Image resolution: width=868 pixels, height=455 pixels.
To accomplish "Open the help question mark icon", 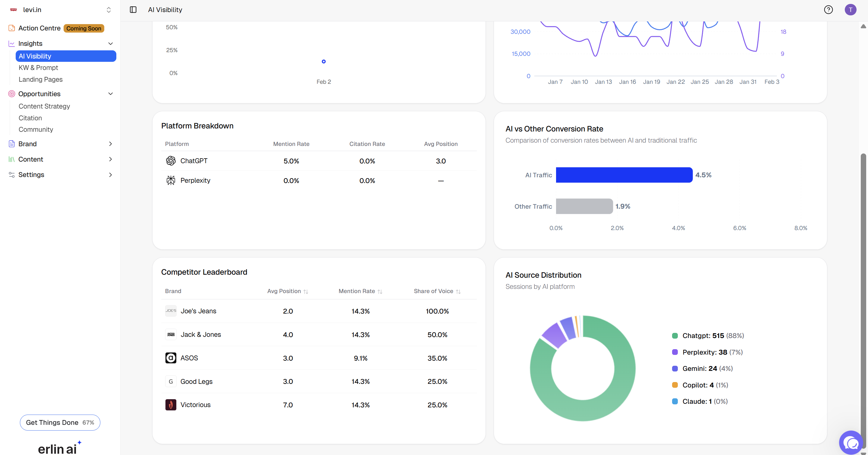I will [828, 10].
